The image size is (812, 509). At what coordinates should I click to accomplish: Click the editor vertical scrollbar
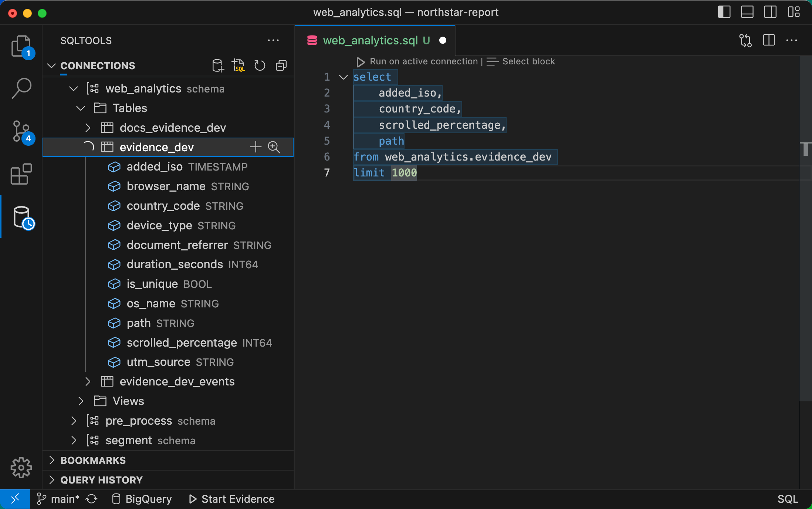click(806, 229)
